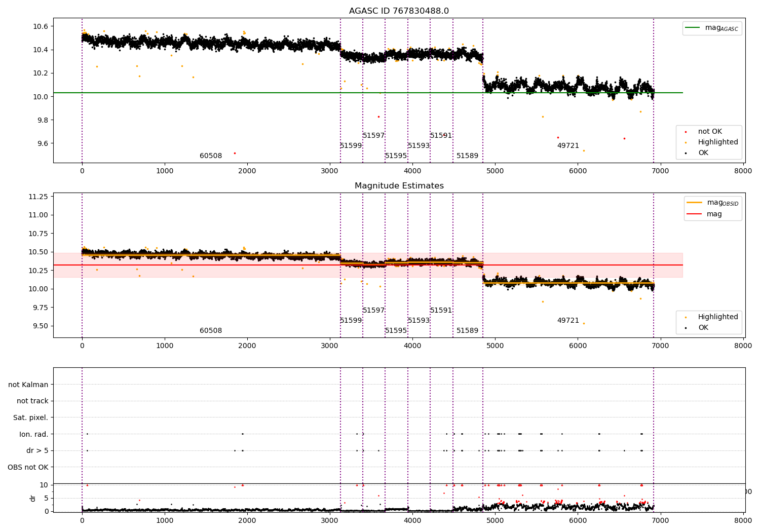The height and width of the screenshot is (532, 760).
Task: Click 'OK' entry in the top plot legend
Action: 703,153
